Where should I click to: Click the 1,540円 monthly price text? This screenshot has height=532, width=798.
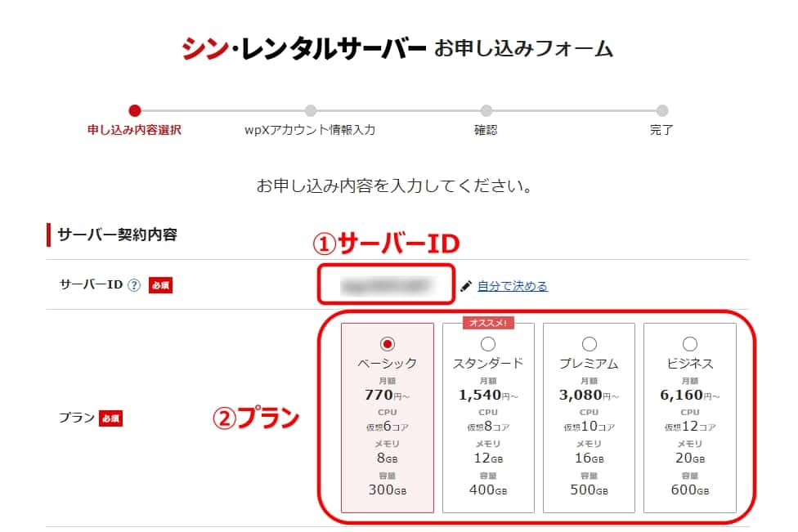[x=488, y=395]
